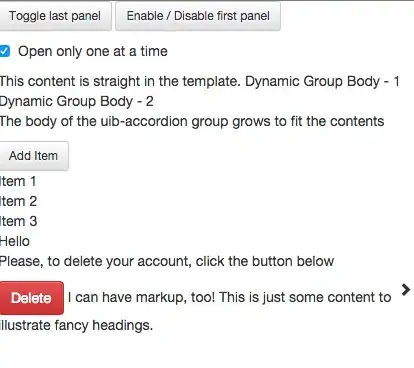
Task: Click the red Delete button
Action: click(x=31, y=298)
